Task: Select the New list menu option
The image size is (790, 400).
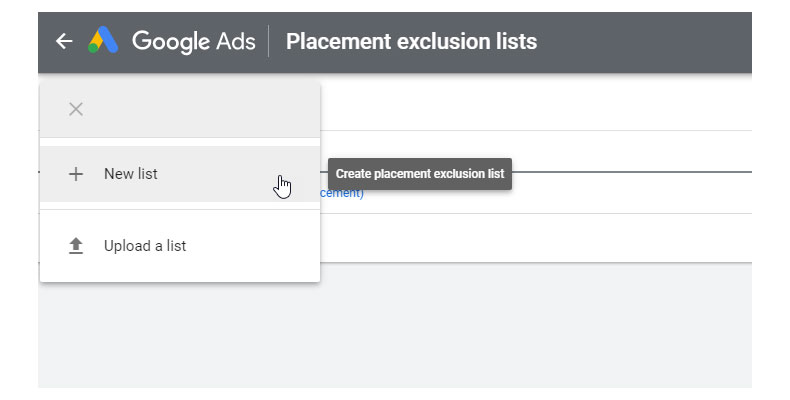Action: [180, 174]
